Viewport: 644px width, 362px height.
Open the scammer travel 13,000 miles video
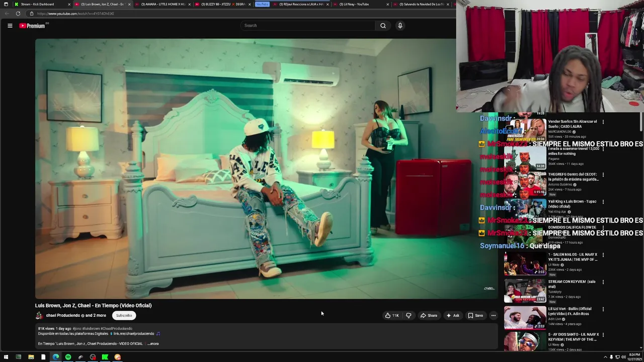[x=525, y=157]
